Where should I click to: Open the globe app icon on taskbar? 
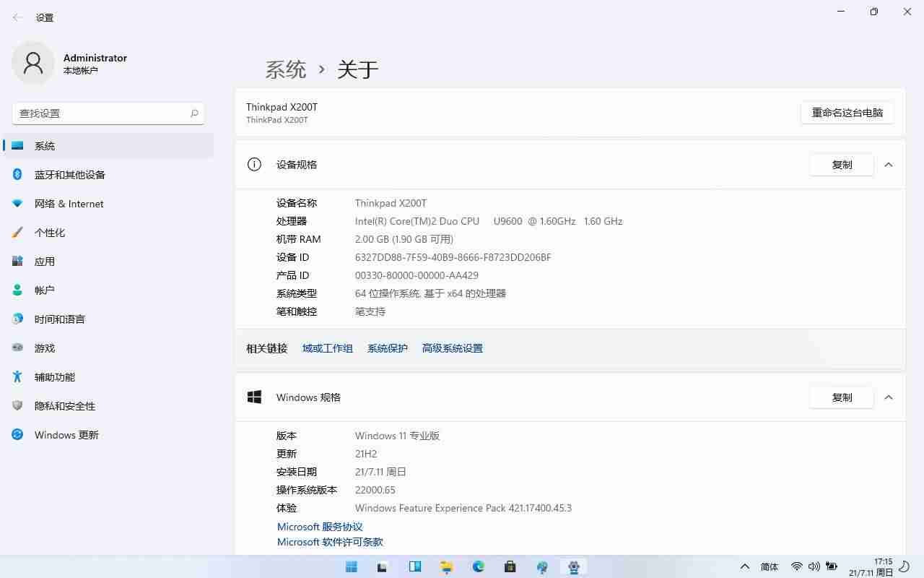[542, 567]
